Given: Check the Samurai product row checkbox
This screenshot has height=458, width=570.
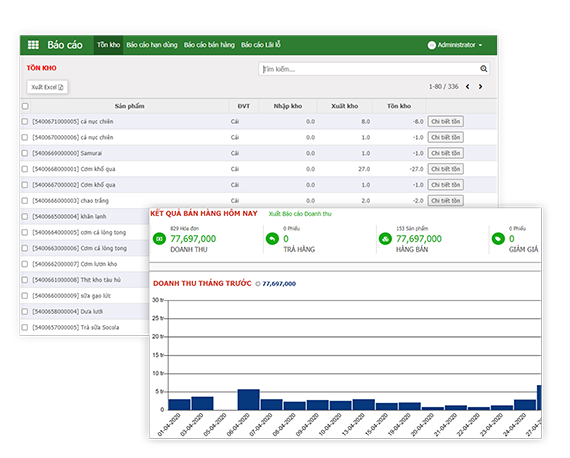Looking at the screenshot, I should (x=25, y=153).
